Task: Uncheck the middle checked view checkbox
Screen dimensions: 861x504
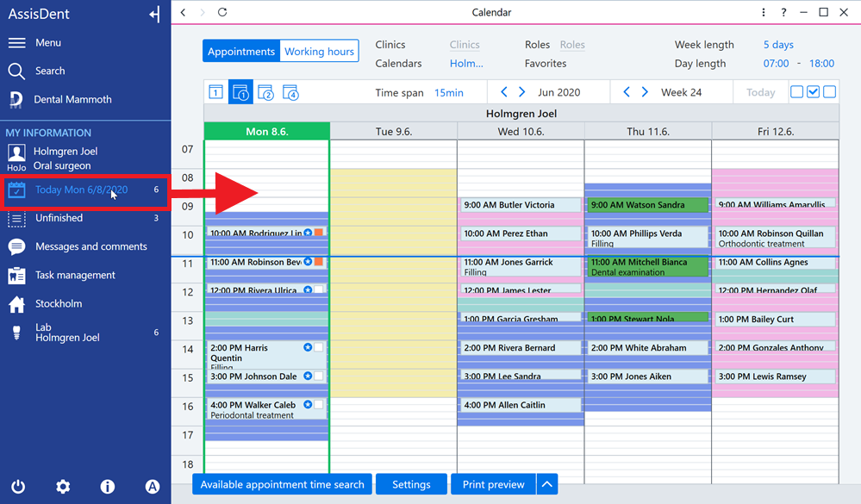Action: click(x=814, y=91)
